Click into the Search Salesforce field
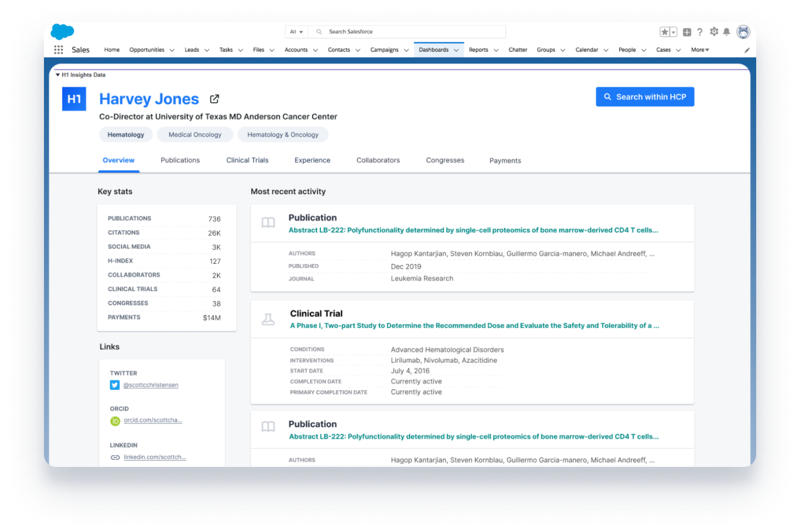The height and width of the screenshot is (532, 799). pyautogui.click(x=407, y=32)
